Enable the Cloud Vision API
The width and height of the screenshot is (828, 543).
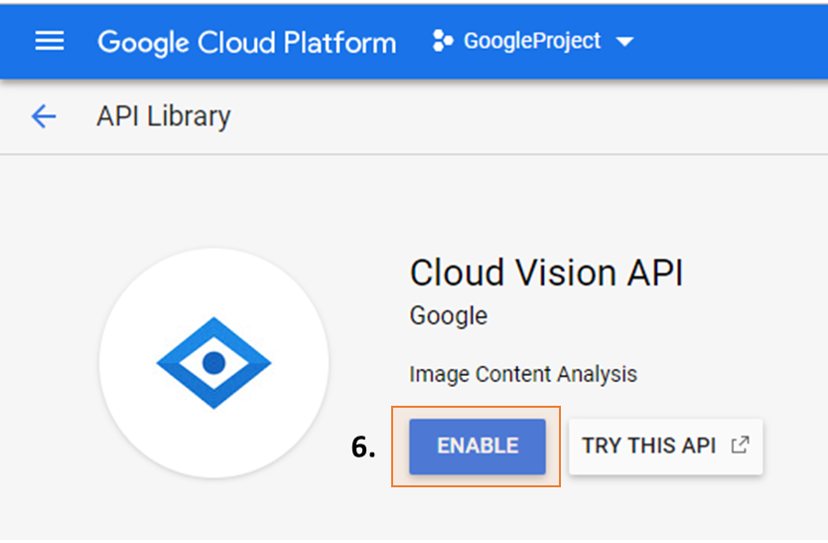477,446
